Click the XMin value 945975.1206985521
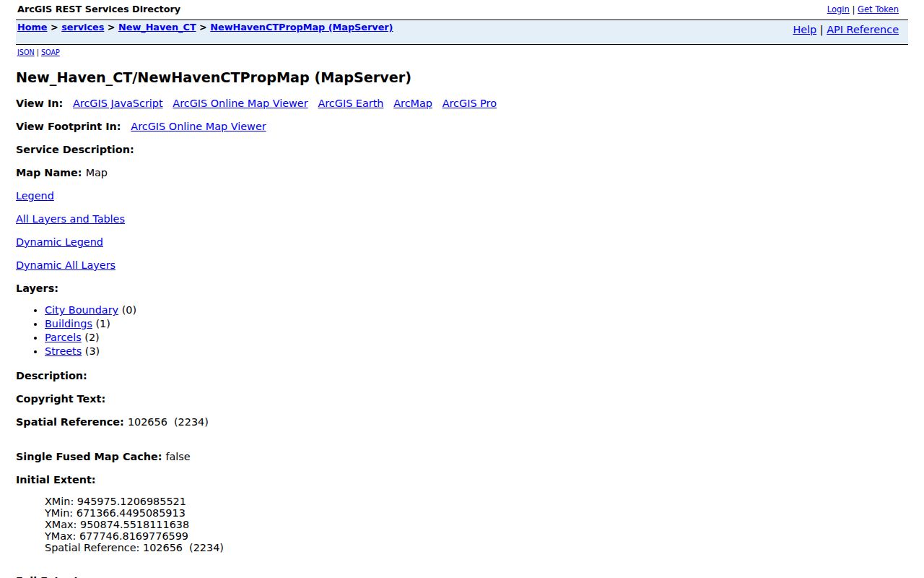Image resolution: width=924 pixels, height=578 pixels. pyautogui.click(x=132, y=501)
